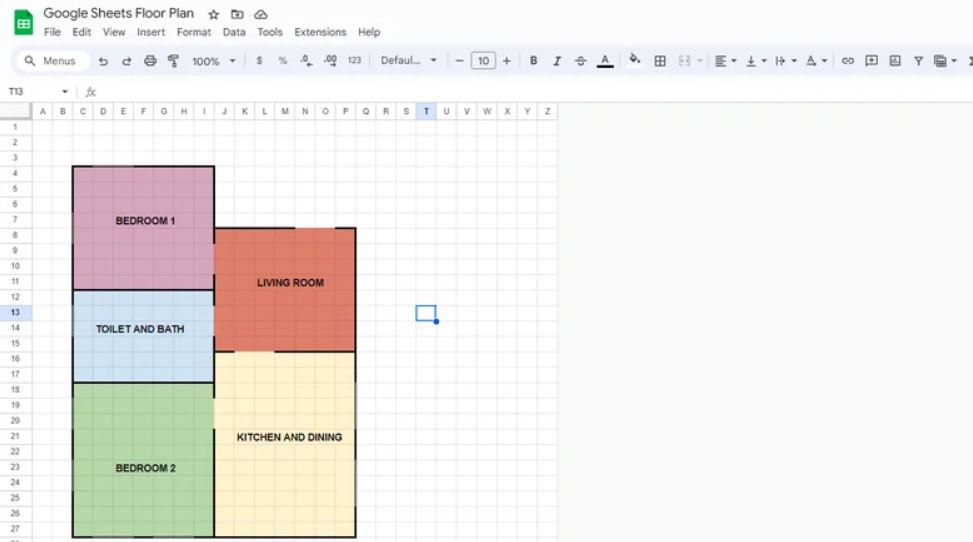The width and height of the screenshot is (973, 542).
Task: Click the font size field showing 10
Action: click(x=483, y=61)
